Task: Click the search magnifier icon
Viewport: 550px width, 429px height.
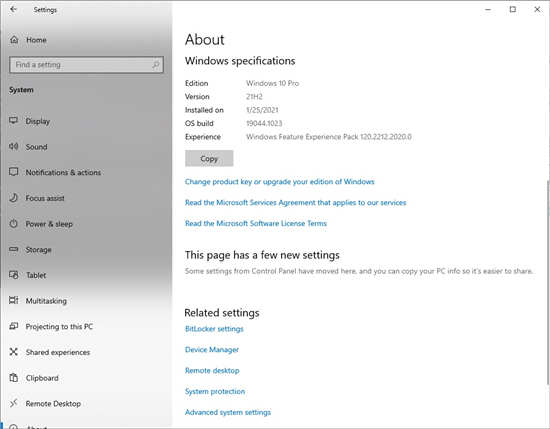Action: click(x=155, y=65)
